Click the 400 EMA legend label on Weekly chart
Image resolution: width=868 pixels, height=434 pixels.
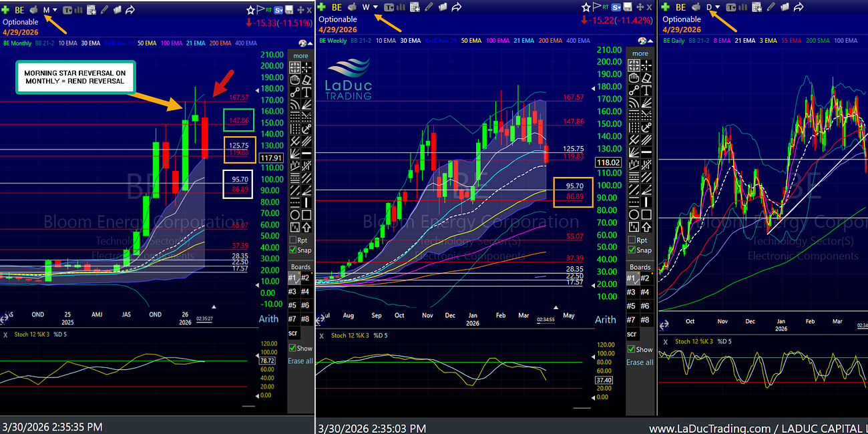click(x=578, y=41)
